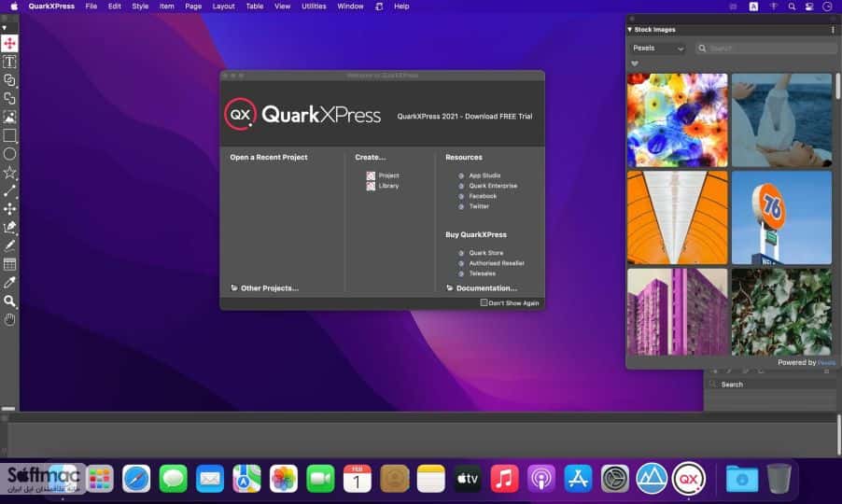Screen dimensions: 842x504
Task: Select the 76 sign stock thumbnail
Action: point(782,217)
